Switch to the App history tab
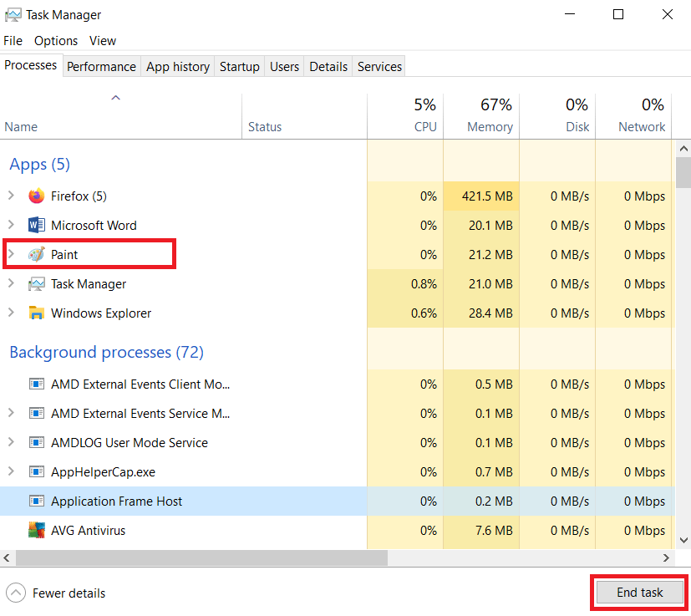 click(178, 66)
